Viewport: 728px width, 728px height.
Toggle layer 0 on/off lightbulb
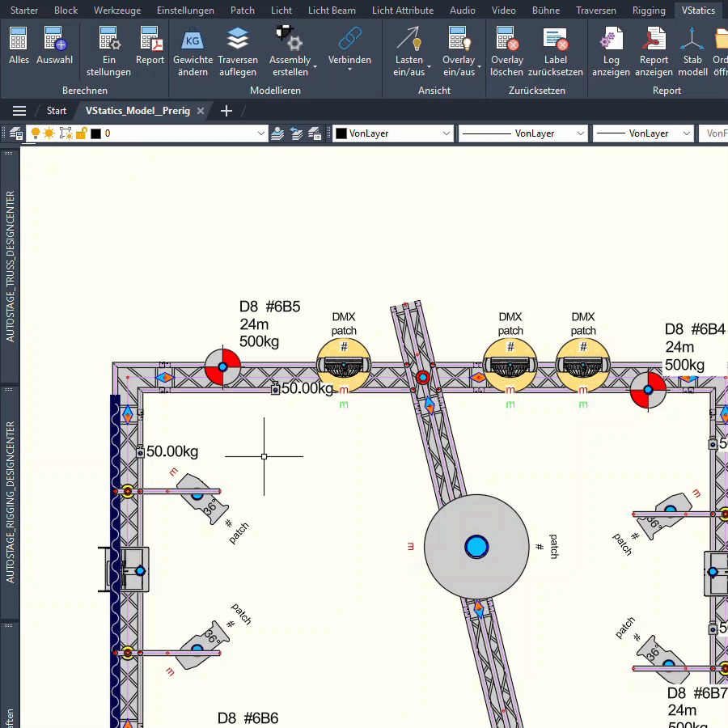tap(36, 133)
